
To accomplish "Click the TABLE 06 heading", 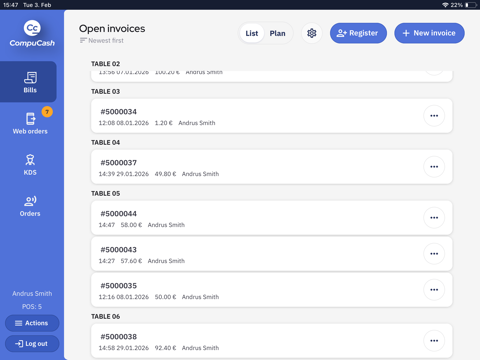I will pyautogui.click(x=105, y=316).
